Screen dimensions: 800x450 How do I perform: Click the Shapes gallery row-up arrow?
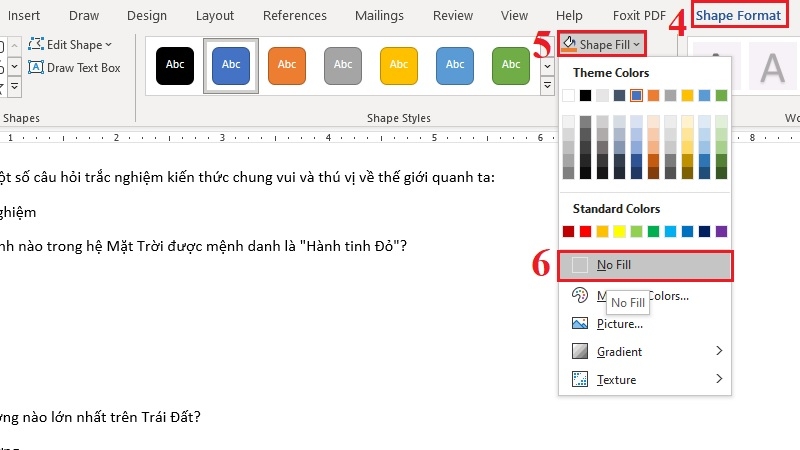click(x=14, y=46)
